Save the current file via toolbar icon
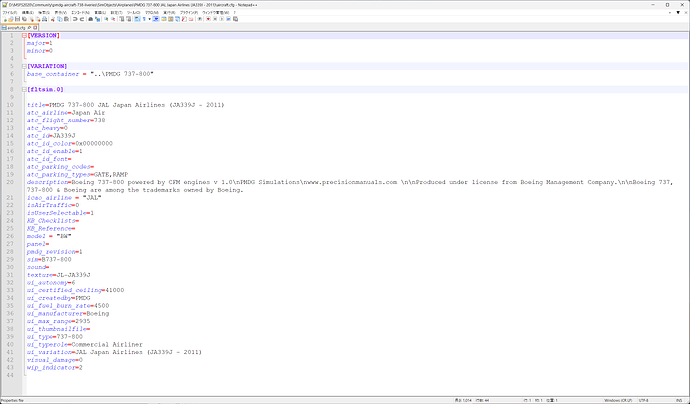 (x=17, y=19)
